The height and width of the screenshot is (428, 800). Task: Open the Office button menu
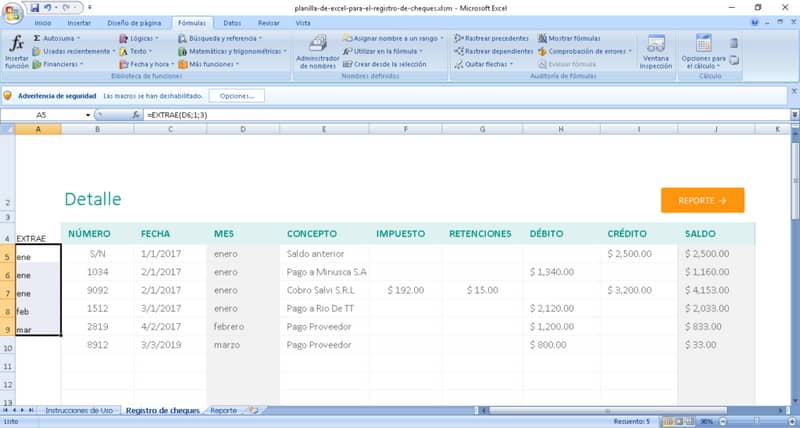[x=12, y=12]
